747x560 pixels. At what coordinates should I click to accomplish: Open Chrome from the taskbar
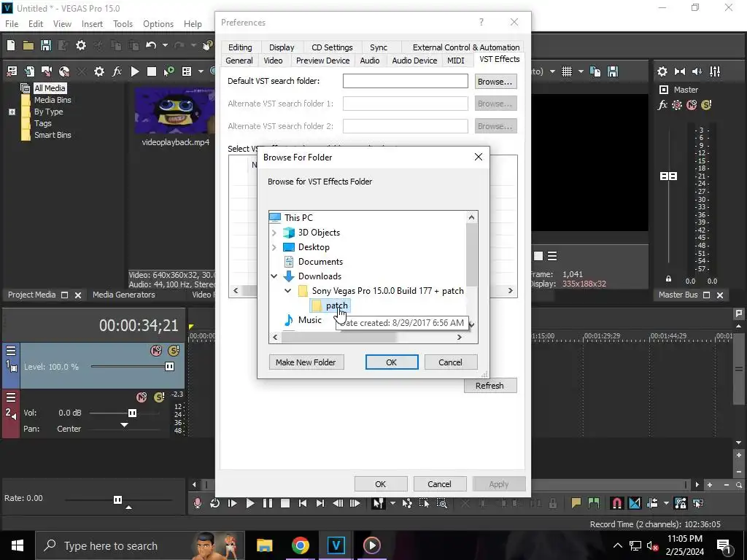click(x=300, y=545)
